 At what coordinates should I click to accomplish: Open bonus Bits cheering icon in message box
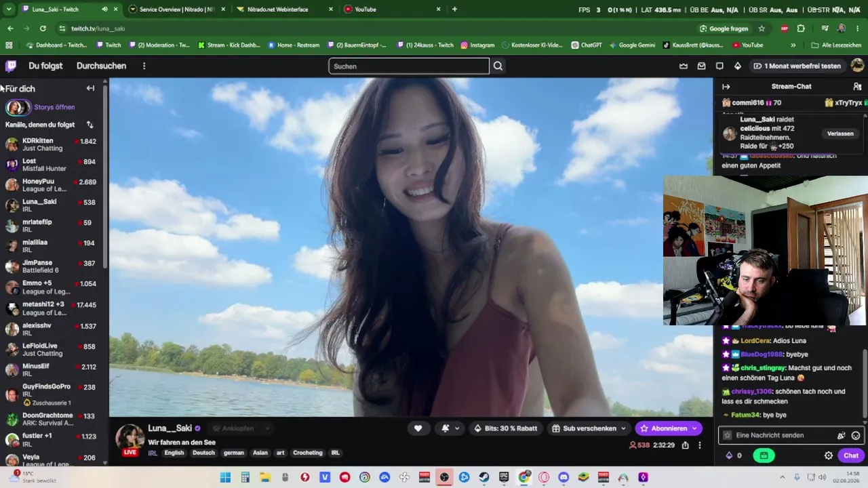(x=842, y=436)
